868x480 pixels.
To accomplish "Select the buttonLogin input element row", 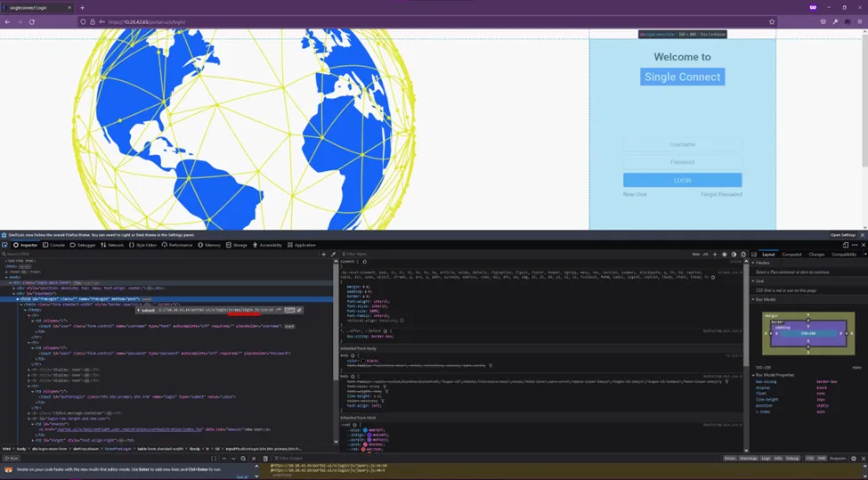I will pos(166,396).
